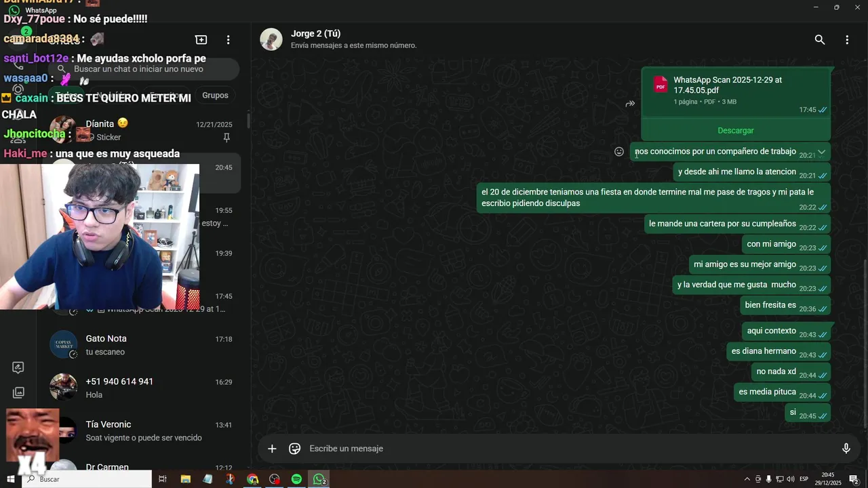Open the attach plus icon in message bar
The image size is (868, 488).
272,449
